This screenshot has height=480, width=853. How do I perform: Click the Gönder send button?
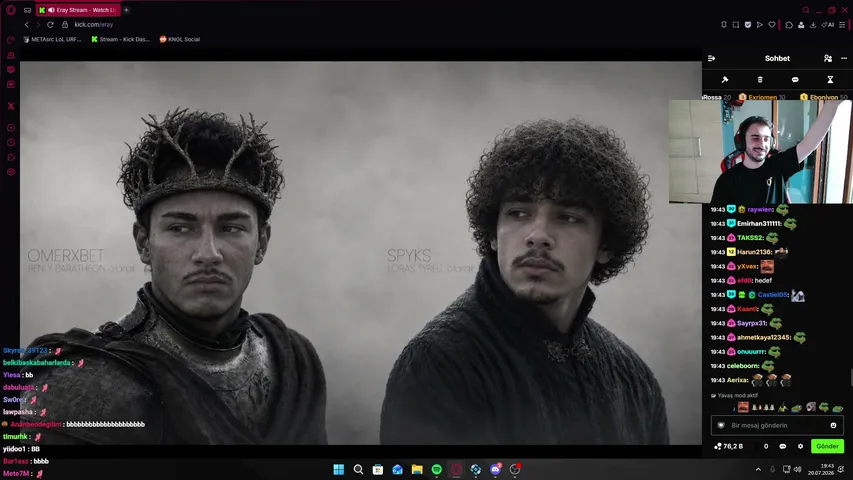[827, 446]
